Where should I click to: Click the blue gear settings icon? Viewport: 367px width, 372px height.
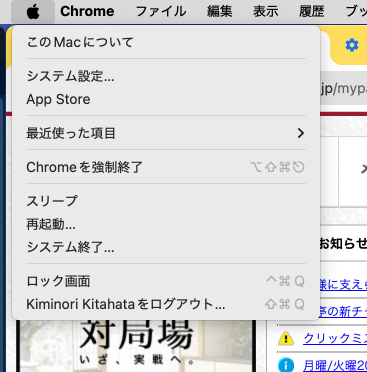click(x=352, y=45)
